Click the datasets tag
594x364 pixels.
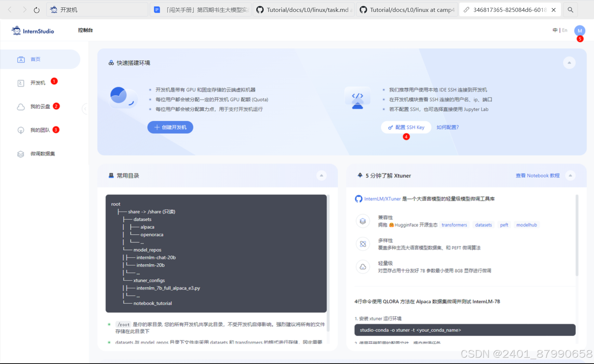point(484,225)
